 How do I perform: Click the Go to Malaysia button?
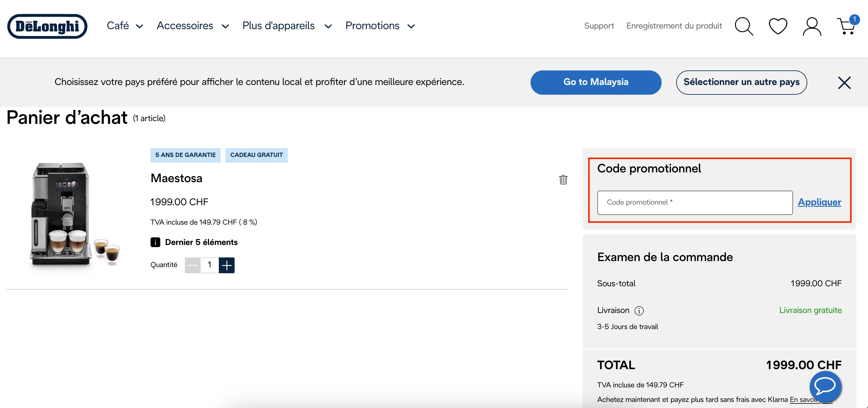click(595, 82)
